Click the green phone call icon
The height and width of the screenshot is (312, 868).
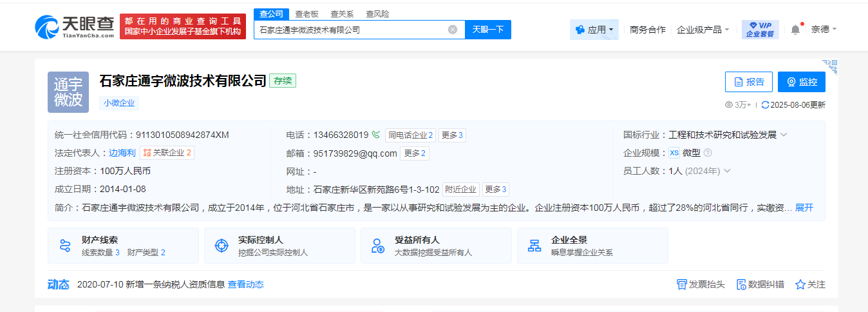click(x=376, y=135)
